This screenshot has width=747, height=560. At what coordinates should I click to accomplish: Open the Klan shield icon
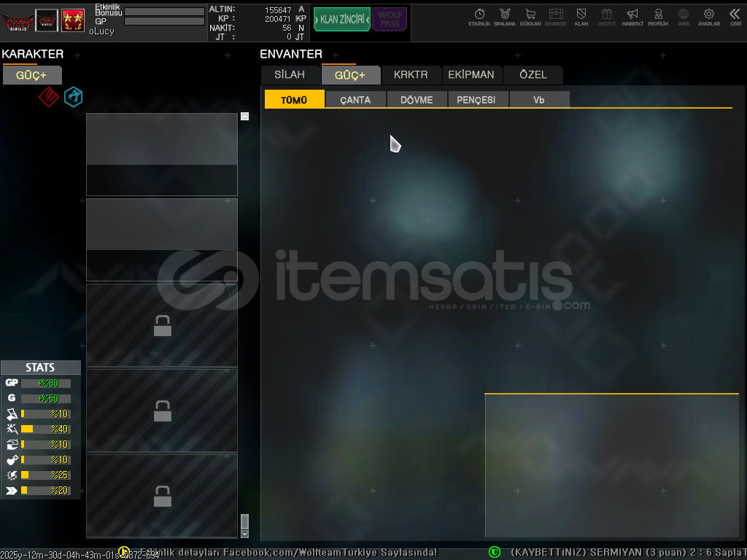coord(581,17)
